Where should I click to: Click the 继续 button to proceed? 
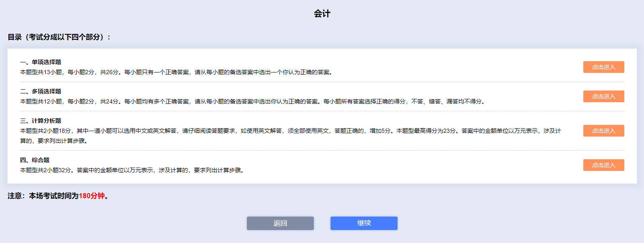tap(364, 223)
